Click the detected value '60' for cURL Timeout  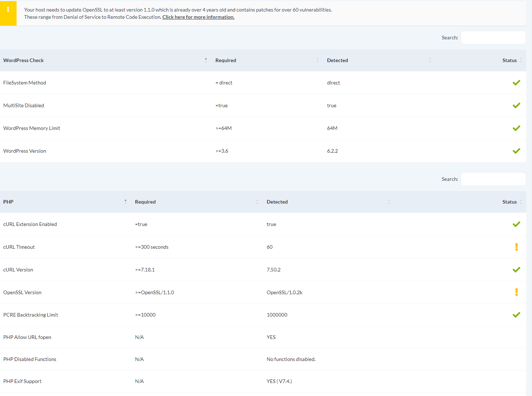click(x=270, y=247)
